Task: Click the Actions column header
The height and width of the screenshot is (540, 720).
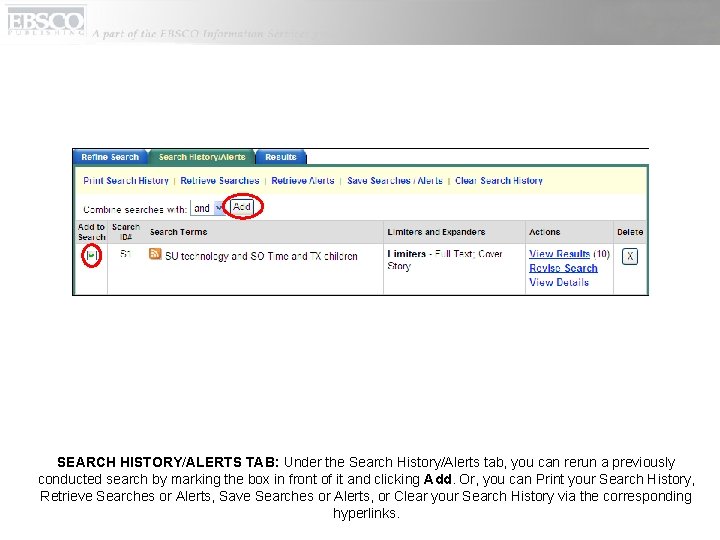Action: point(544,232)
